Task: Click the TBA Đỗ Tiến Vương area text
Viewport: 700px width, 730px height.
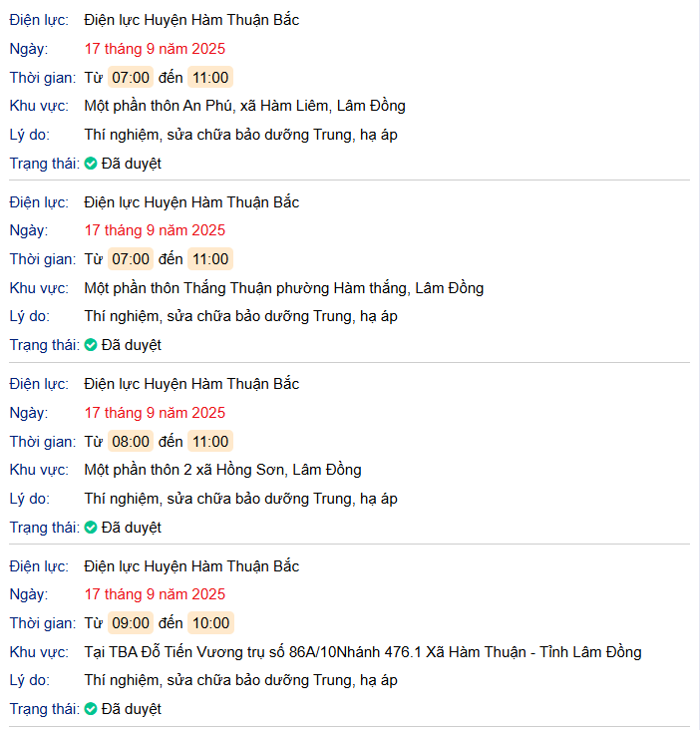Action: pyautogui.click(x=362, y=652)
